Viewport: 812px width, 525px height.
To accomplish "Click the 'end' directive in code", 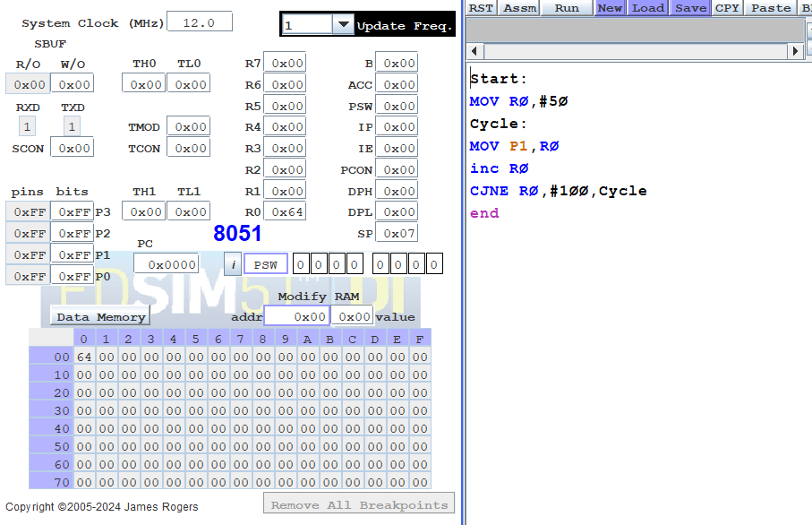I will pyautogui.click(x=484, y=213).
